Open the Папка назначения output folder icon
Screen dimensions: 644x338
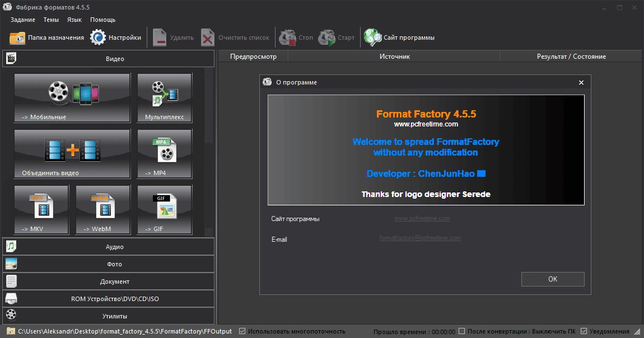pos(17,37)
